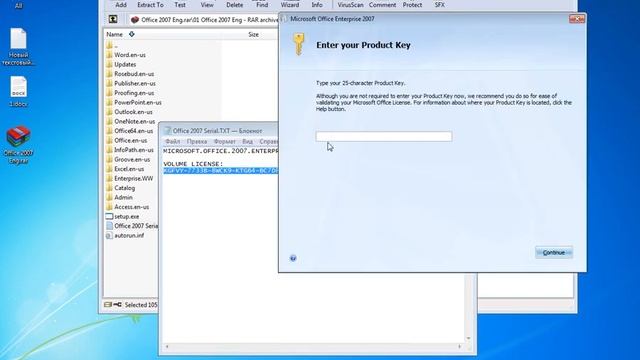The width and height of the screenshot is (640, 360).
Task: Select the OneNote.en-us folder
Action: (131, 121)
